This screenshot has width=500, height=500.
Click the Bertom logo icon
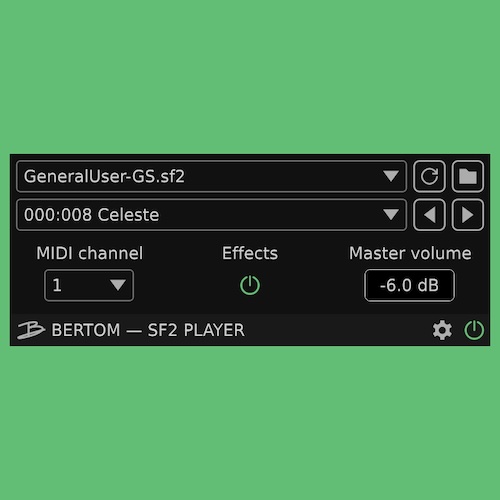[31, 330]
